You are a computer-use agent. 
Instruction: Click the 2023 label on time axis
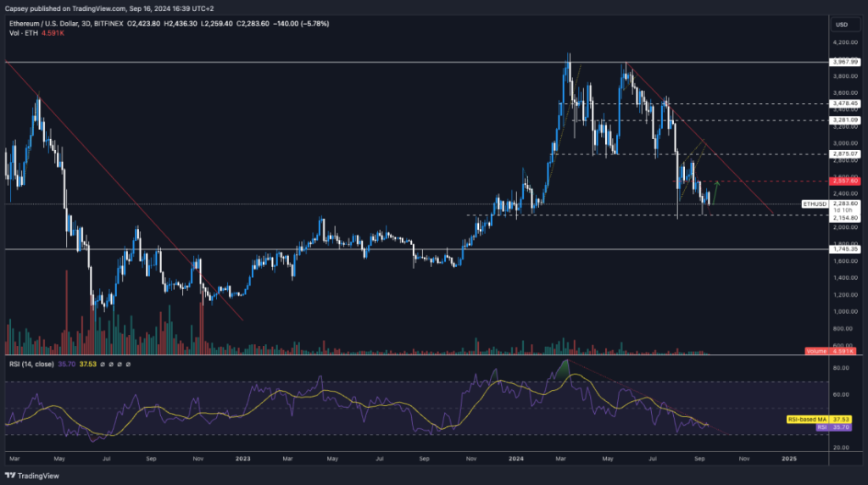243,458
